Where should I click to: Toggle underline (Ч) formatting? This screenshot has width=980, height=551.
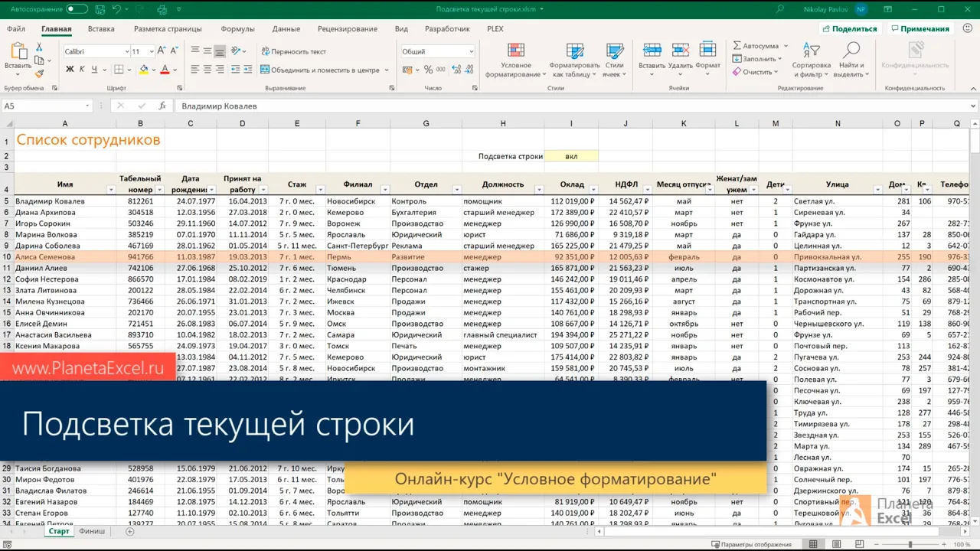[x=94, y=70]
